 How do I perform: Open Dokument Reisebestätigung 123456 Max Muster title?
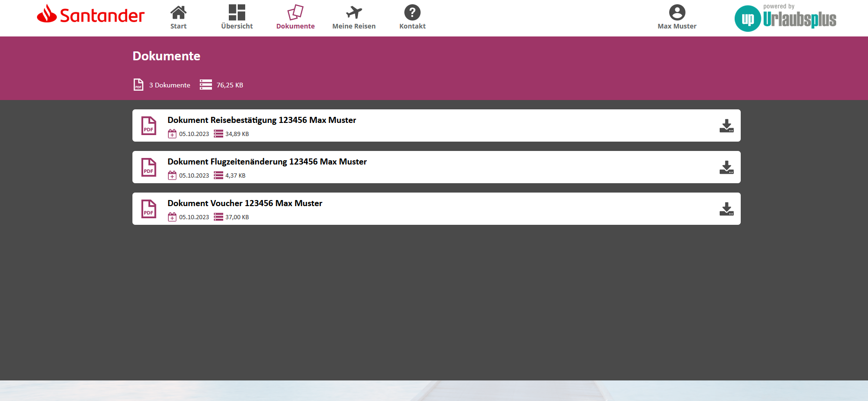click(262, 120)
